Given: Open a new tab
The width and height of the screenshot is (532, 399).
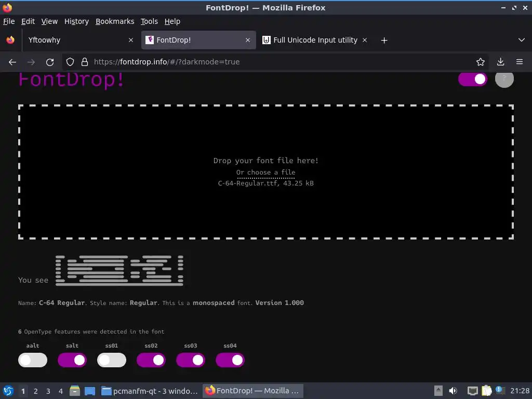Looking at the screenshot, I should [384, 41].
